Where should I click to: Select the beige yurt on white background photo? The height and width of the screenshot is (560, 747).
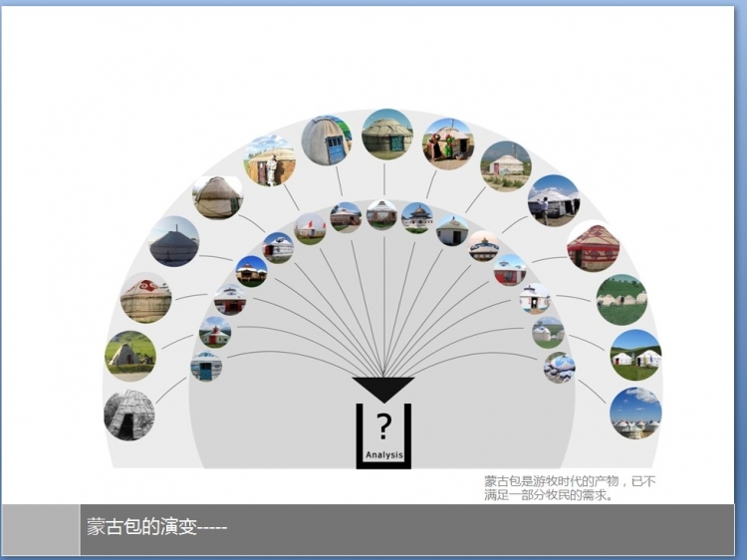[x=218, y=197]
